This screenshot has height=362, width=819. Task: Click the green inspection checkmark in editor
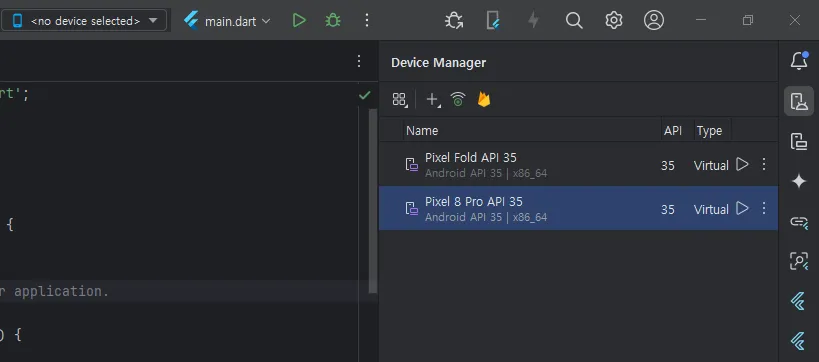point(365,95)
